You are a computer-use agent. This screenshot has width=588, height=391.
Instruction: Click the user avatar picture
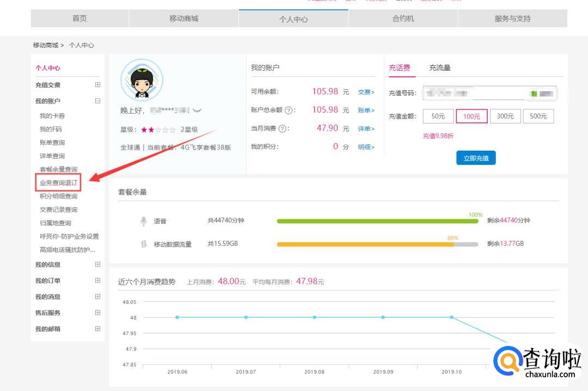(x=142, y=80)
